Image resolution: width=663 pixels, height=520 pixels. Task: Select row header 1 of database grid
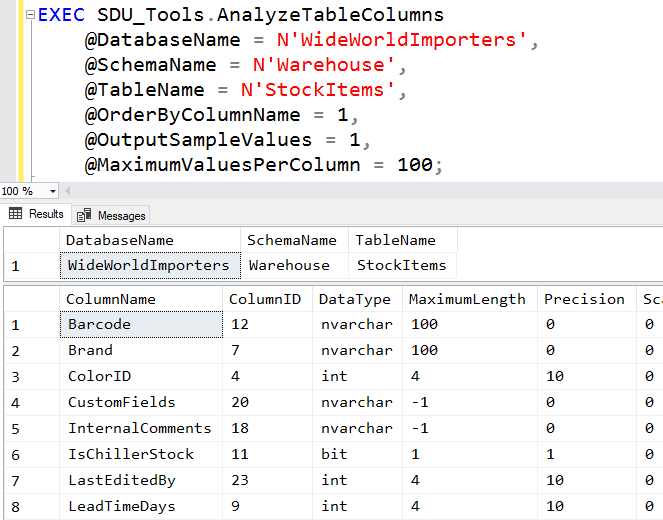32,265
